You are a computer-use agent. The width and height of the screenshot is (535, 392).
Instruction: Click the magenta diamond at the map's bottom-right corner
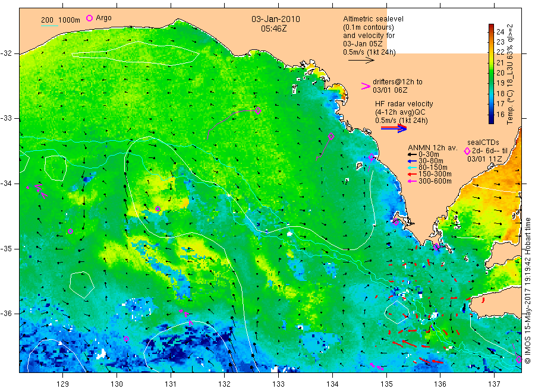point(519,359)
